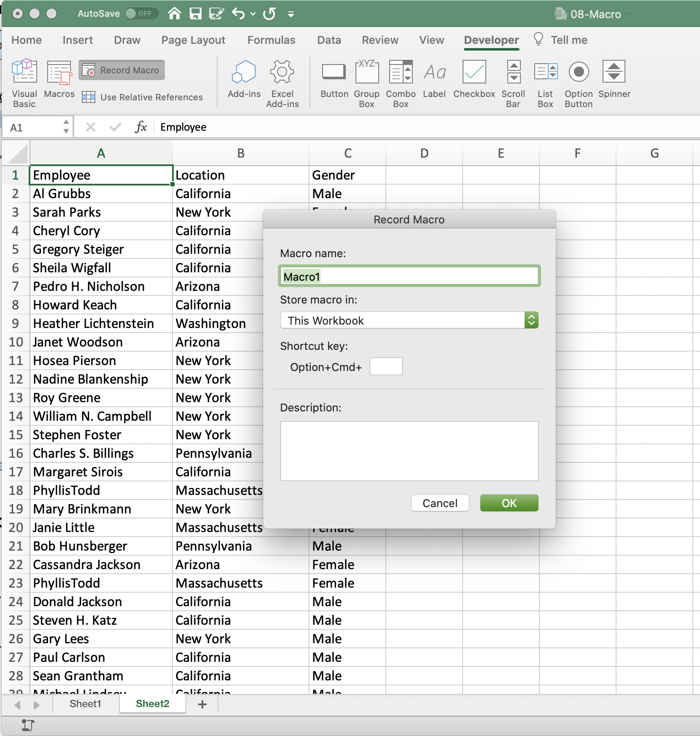Go to next sheet arrow
The width and height of the screenshot is (700, 736).
36,704
